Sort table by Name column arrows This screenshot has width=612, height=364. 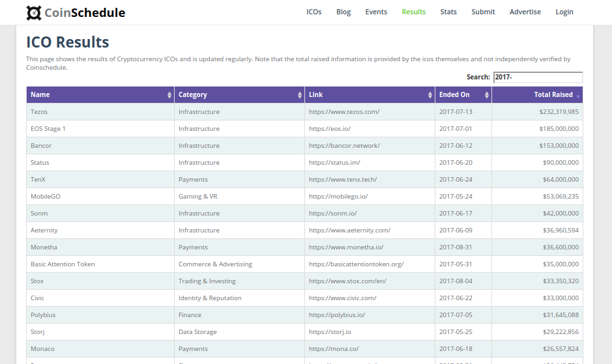pos(169,95)
